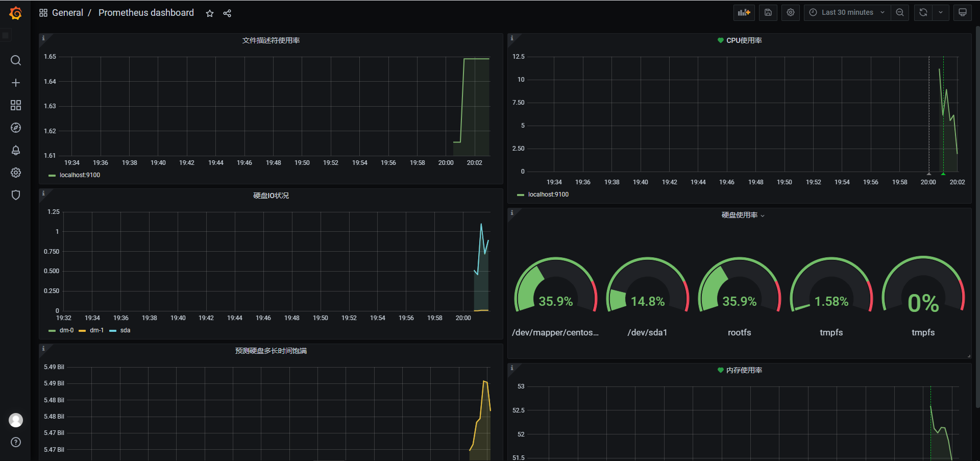Open the Dashboards grid icon in sidebar

(x=16, y=105)
